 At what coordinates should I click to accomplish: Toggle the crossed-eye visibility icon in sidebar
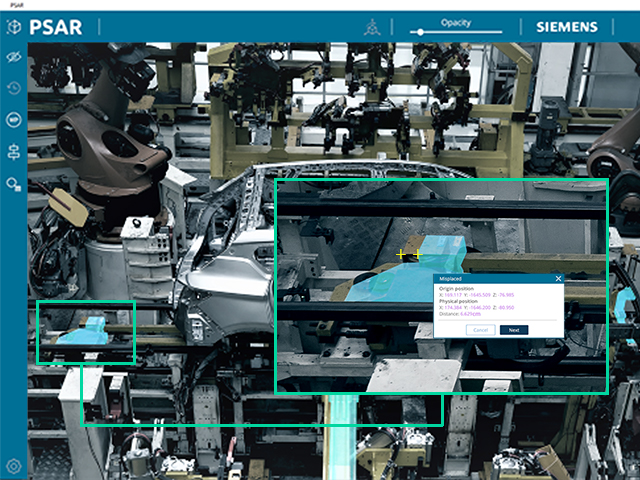point(13,57)
